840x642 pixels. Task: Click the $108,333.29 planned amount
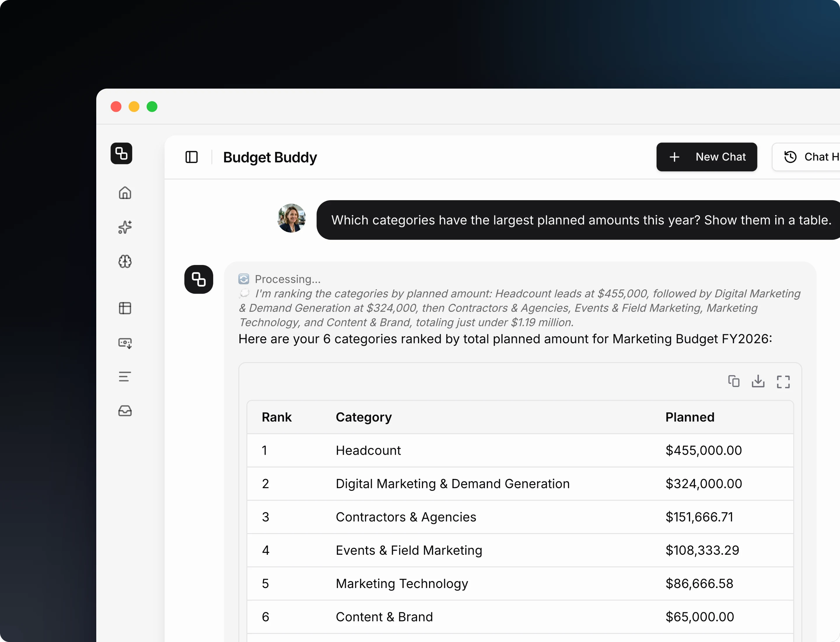tap(702, 550)
